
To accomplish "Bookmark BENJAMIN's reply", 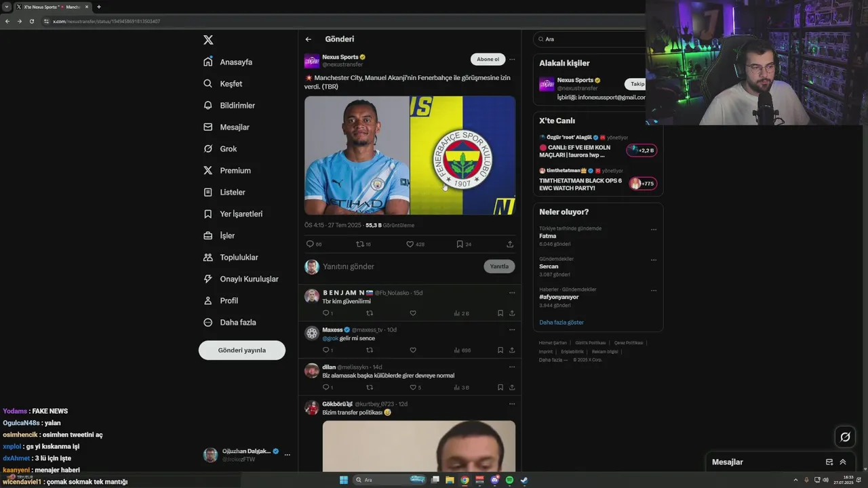I will point(500,313).
